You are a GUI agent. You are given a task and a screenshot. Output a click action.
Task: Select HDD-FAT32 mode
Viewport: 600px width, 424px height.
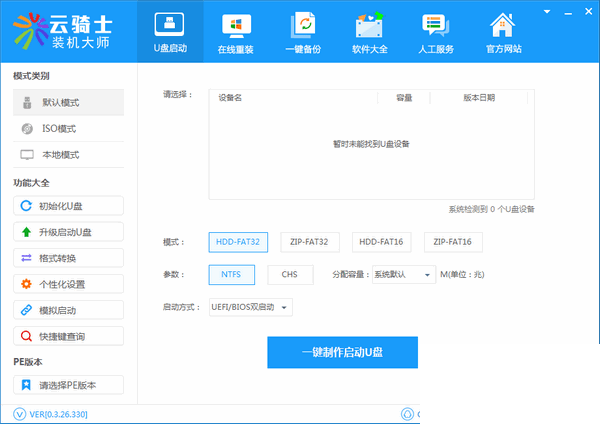coord(238,242)
